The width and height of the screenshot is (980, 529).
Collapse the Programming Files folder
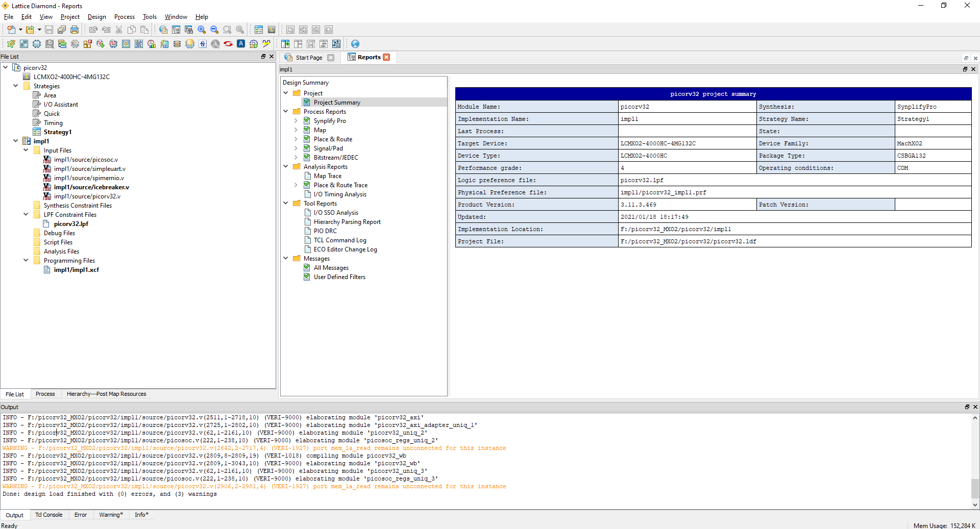[x=26, y=260]
